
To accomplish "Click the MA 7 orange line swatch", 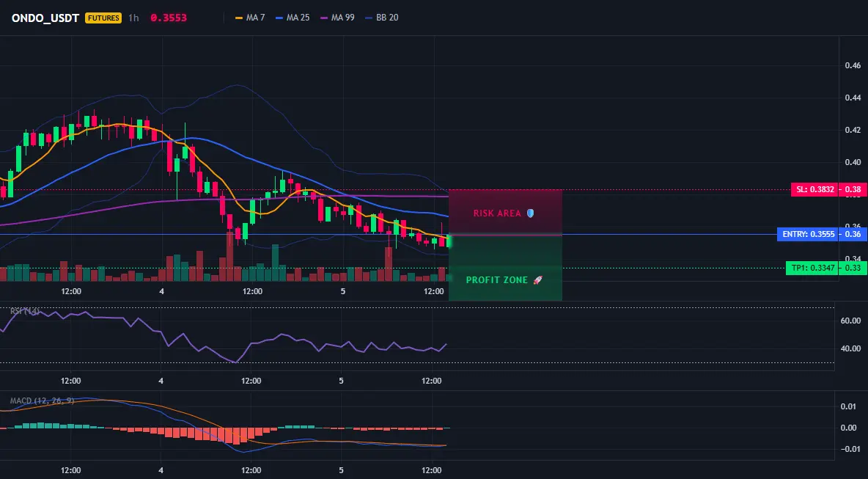I will (239, 18).
